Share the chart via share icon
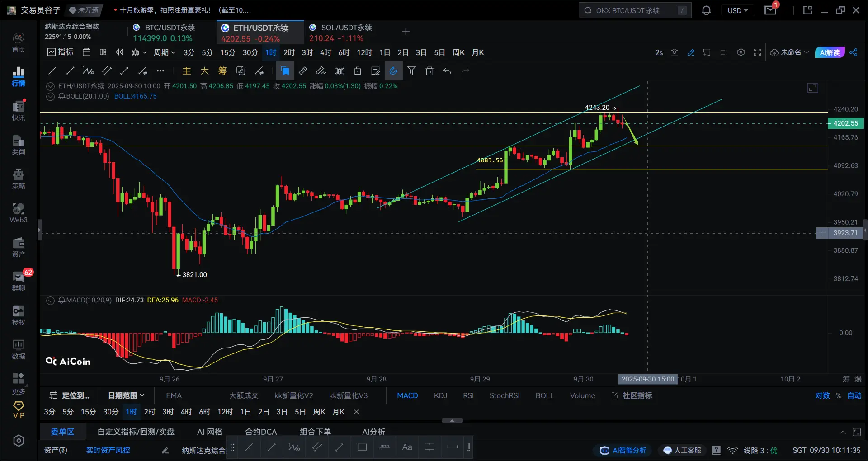 (x=853, y=52)
